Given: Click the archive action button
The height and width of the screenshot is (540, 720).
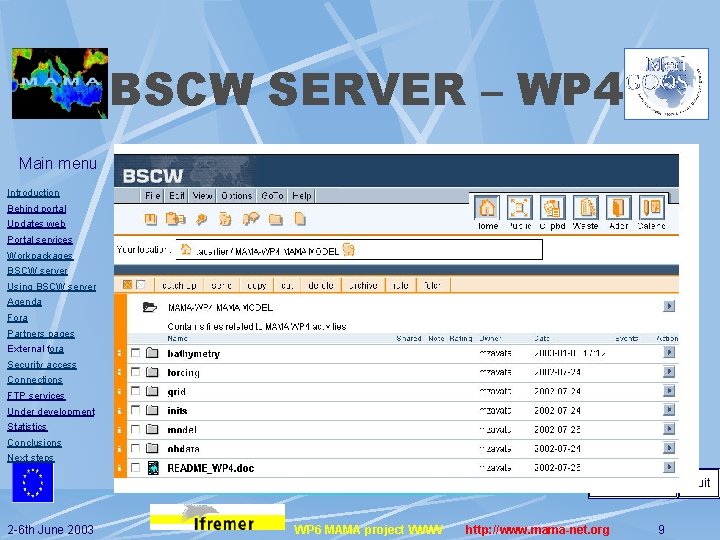Looking at the screenshot, I should pyautogui.click(x=363, y=285).
